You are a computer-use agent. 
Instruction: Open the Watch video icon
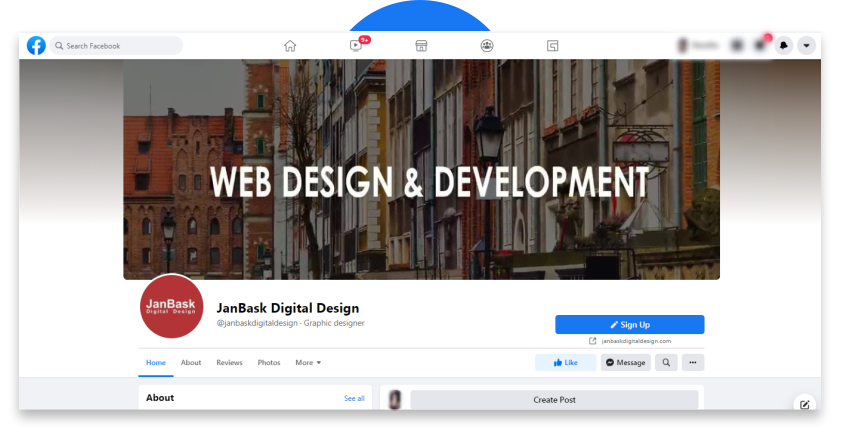click(356, 46)
